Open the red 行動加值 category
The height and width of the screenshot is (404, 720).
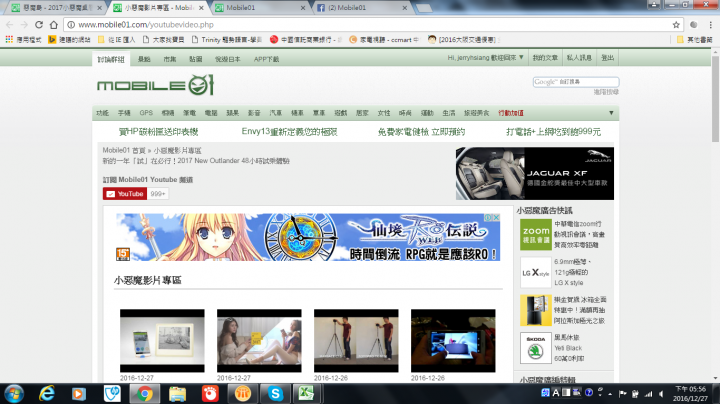click(x=511, y=113)
